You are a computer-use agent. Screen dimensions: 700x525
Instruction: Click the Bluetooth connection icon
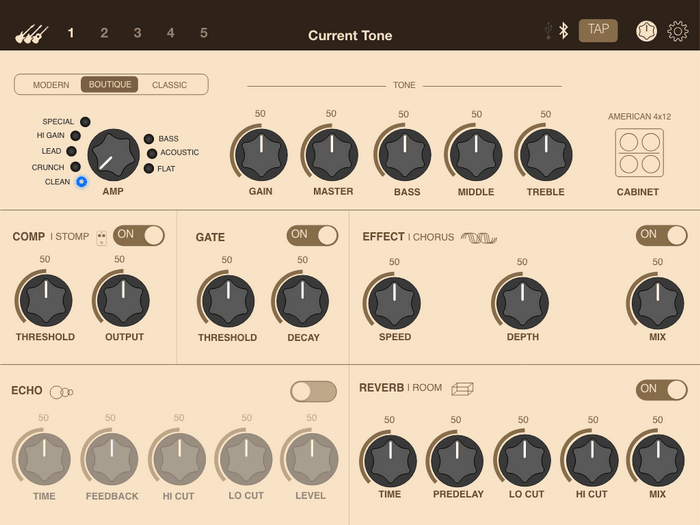click(x=564, y=31)
